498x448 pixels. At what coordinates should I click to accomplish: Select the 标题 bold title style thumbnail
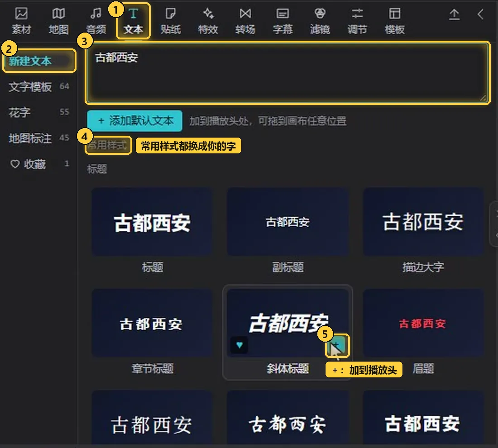(152, 222)
